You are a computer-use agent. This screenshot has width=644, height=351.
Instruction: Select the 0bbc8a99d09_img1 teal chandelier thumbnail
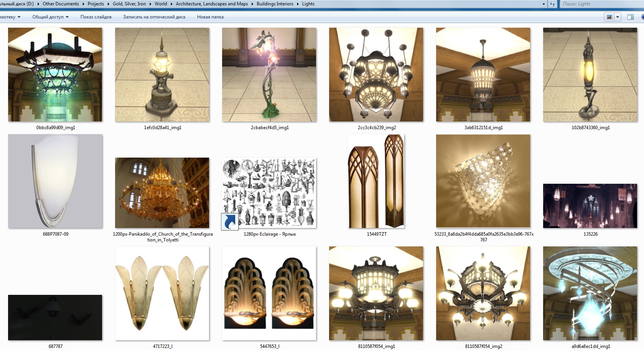coord(55,75)
